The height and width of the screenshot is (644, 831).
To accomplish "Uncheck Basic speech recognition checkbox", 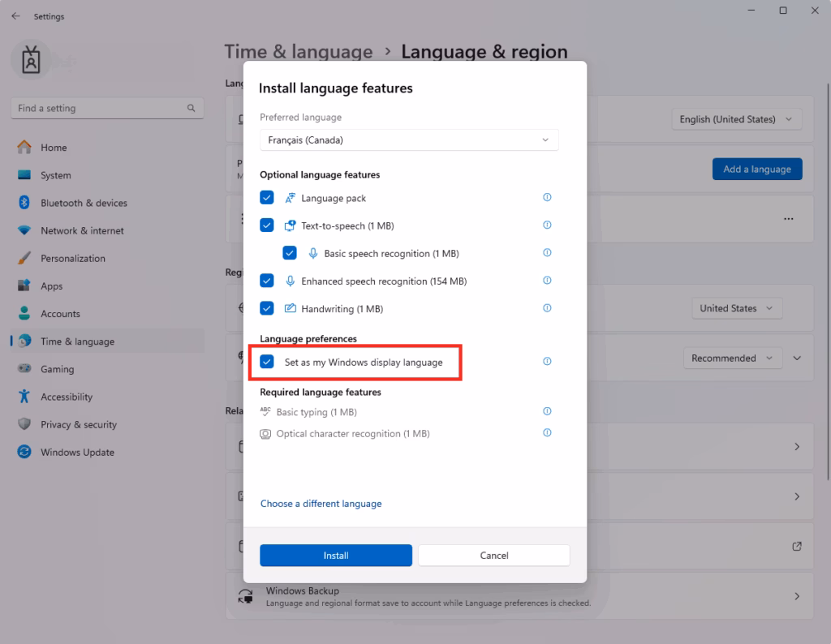I will point(290,252).
